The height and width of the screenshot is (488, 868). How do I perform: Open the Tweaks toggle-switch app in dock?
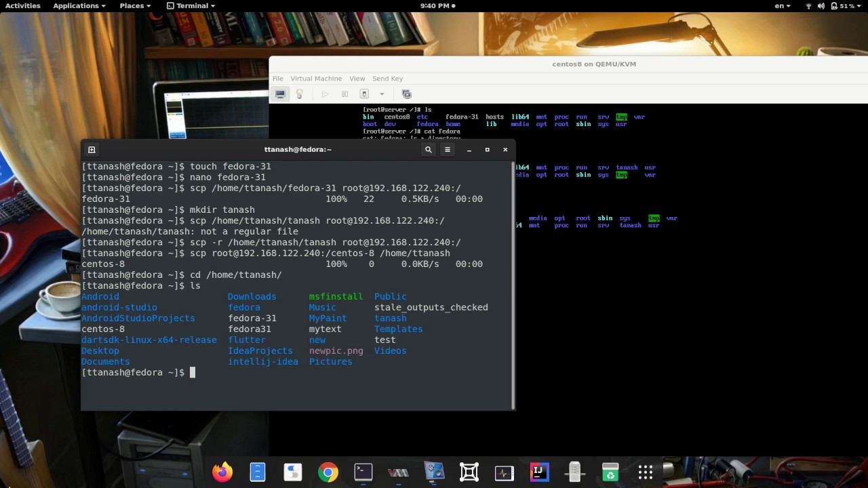[x=293, y=472]
